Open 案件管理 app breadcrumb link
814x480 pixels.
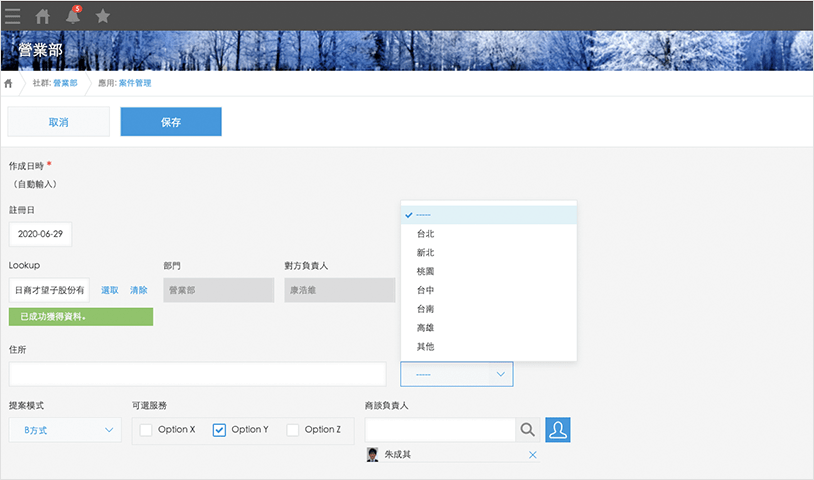[135, 83]
